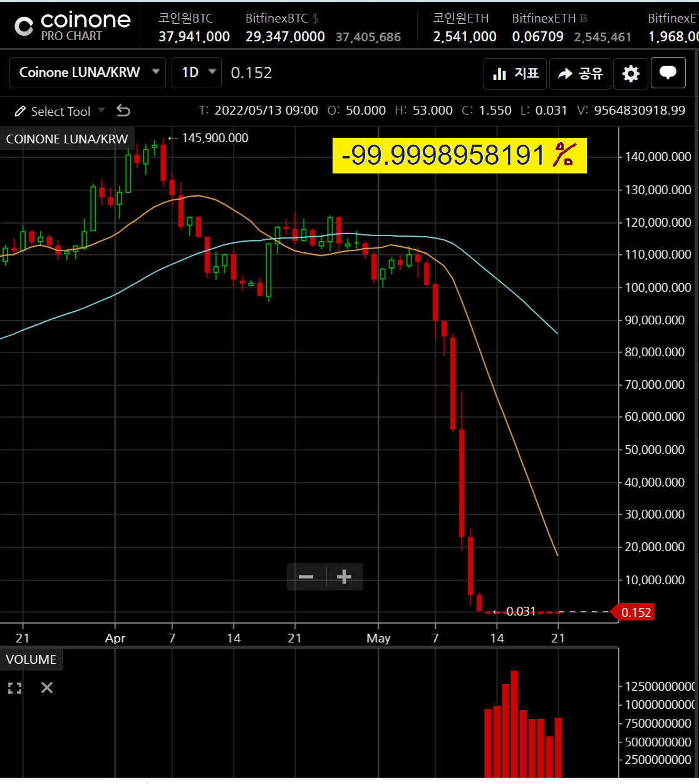Click the 100,000.000 price axis label
Screen dimensions: 699x784
coord(658,287)
